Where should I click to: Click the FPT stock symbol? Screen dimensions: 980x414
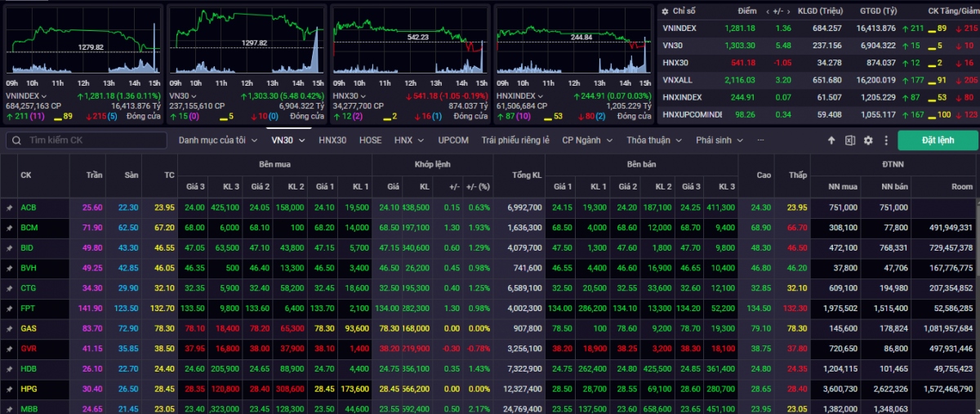click(x=27, y=309)
